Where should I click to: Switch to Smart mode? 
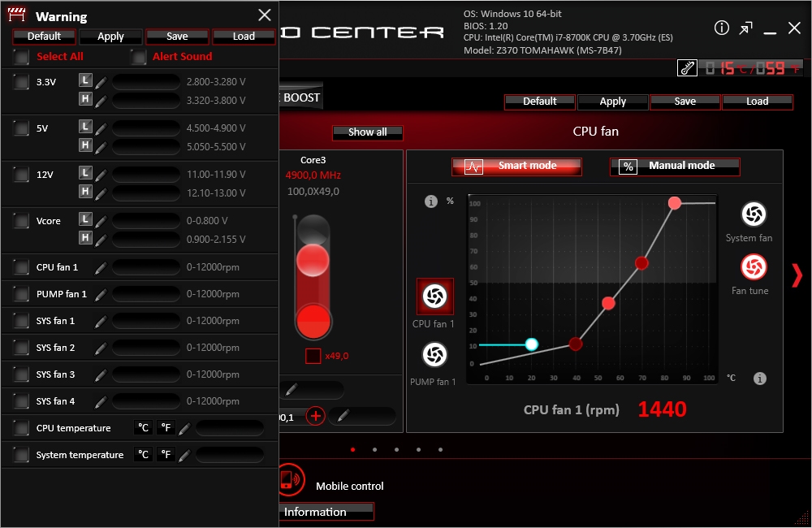(x=516, y=167)
